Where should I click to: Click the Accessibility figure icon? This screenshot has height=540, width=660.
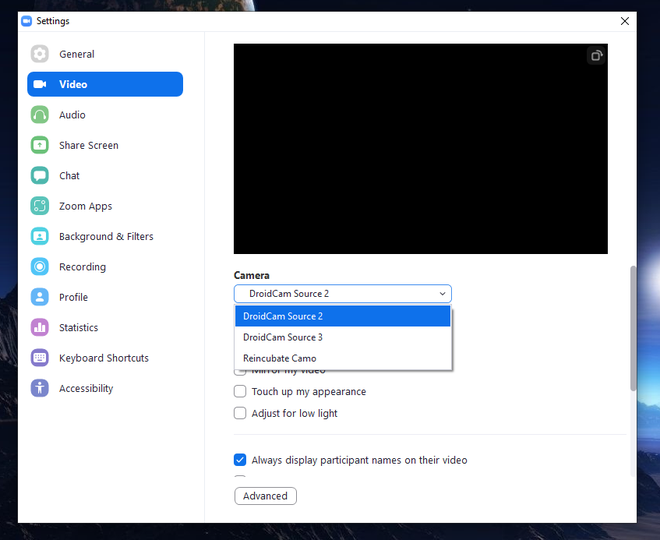tap(40, 388)
